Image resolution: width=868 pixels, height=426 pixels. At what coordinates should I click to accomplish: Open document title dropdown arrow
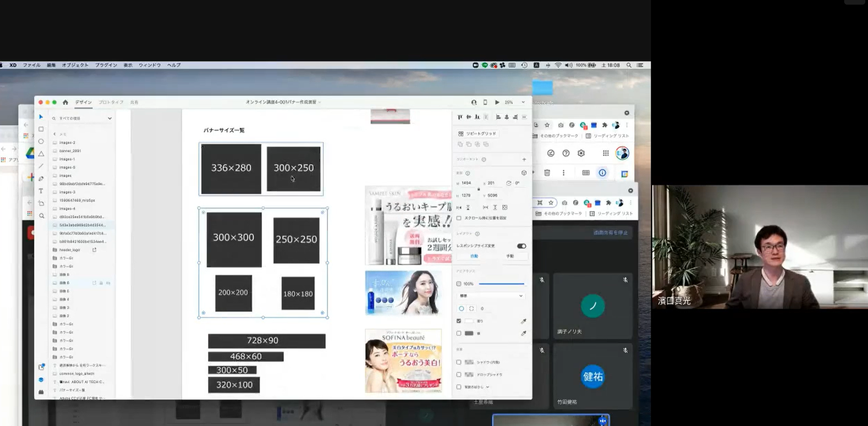point(320,102)
